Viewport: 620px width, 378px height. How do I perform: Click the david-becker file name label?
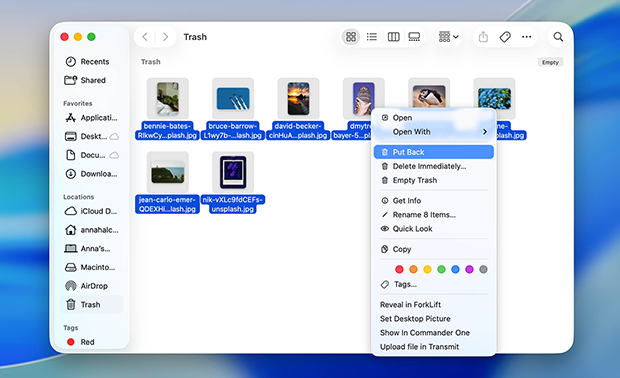coord(298,130)
